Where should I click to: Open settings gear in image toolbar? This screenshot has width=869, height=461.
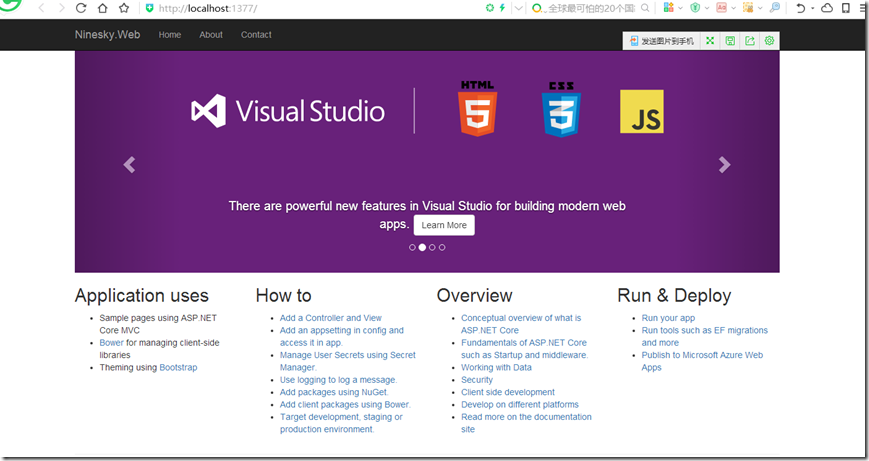click(x=769, y=40)
